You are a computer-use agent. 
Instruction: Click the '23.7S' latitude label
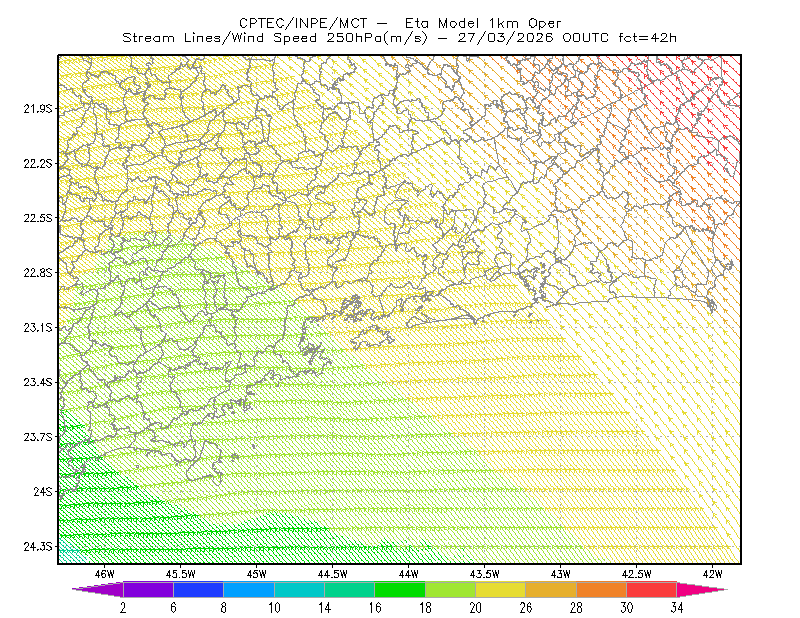38,437
